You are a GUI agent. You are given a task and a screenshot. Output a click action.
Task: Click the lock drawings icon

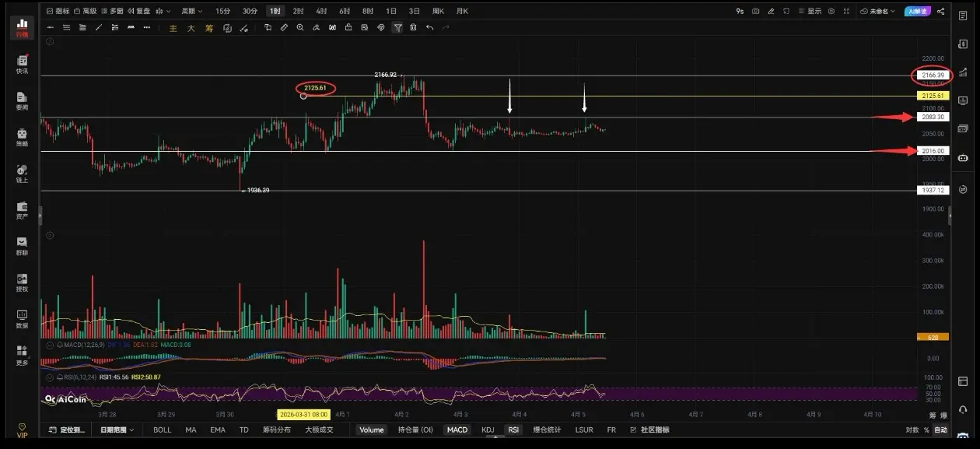pos(348,27)
